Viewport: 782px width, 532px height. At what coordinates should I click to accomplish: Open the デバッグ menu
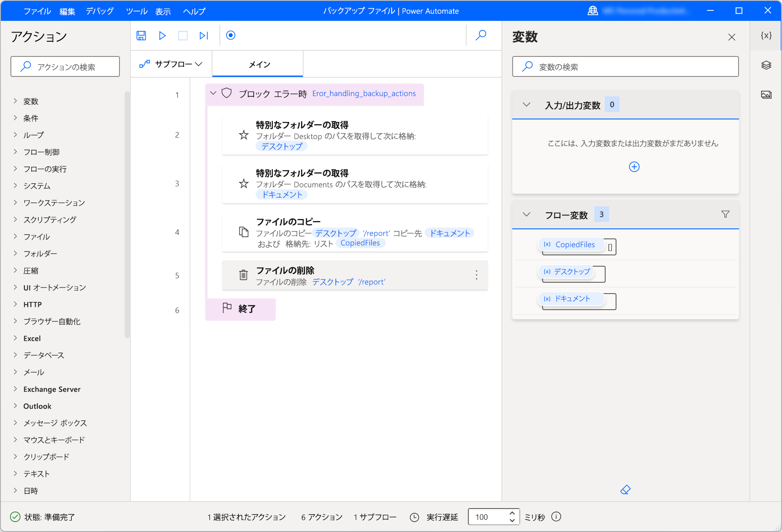click(x=100, y=11)
